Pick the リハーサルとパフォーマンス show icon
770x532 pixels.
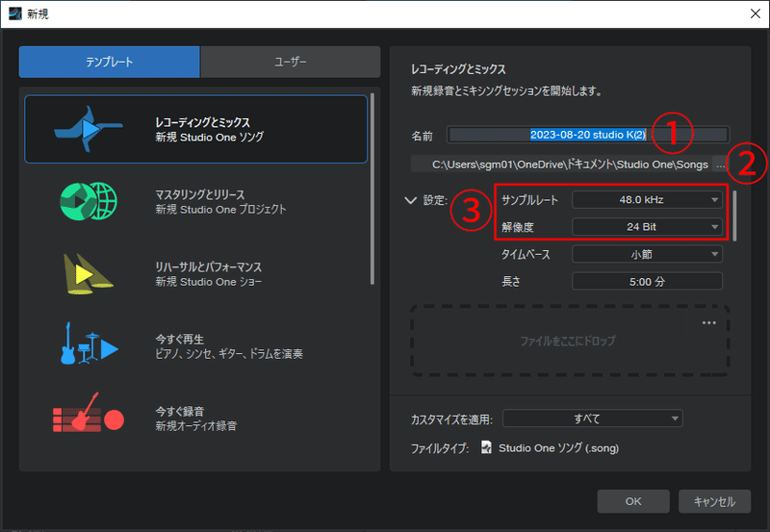coord(89,274)
